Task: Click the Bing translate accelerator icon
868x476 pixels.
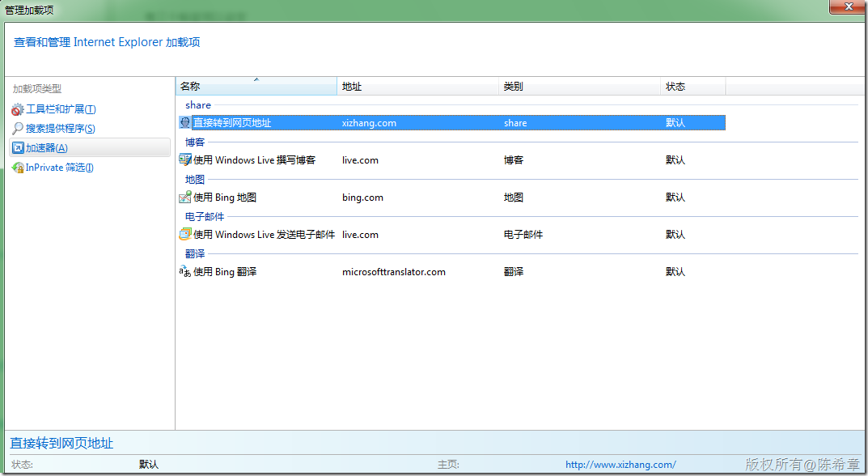Action: coord(185,271)
